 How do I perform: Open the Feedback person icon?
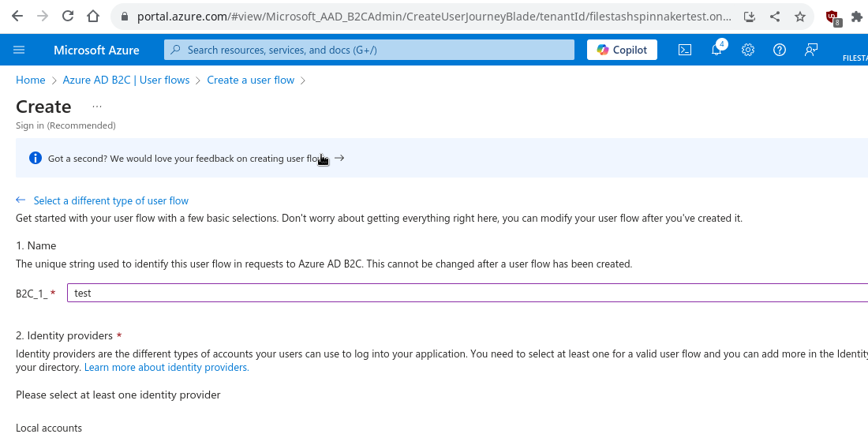pos(811,50)
